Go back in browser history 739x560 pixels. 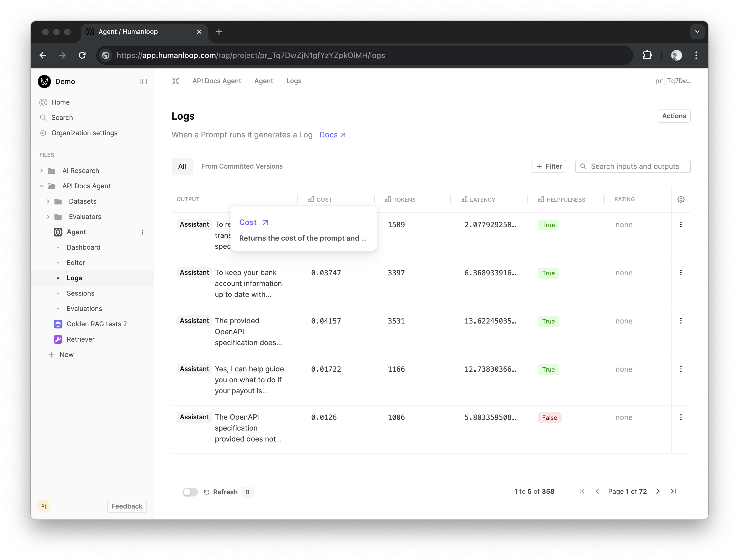43,55
